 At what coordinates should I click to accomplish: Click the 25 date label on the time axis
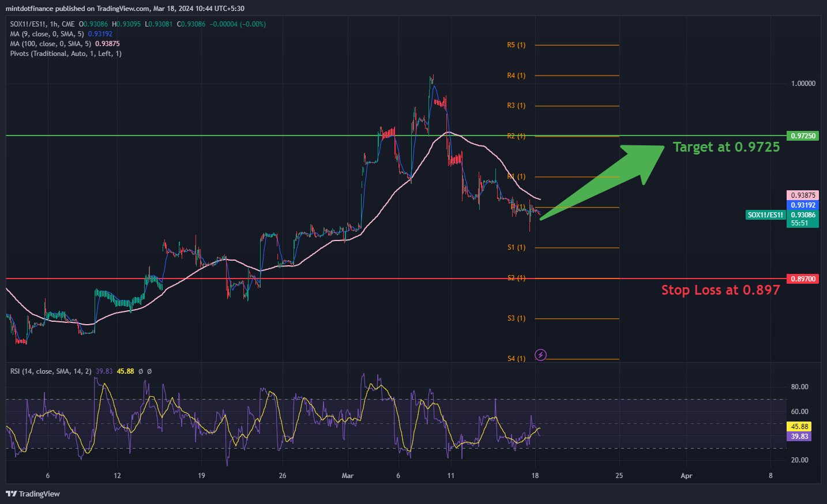coord(619,476)
